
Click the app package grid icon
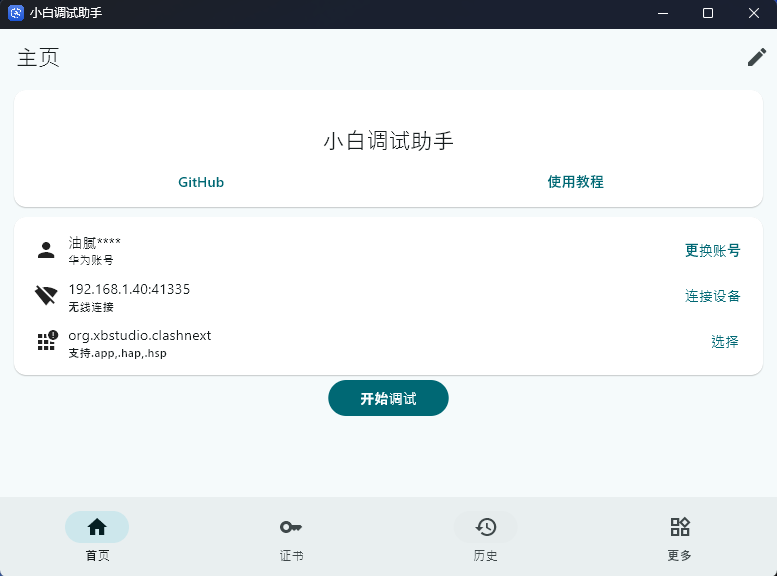pos(48,341)
